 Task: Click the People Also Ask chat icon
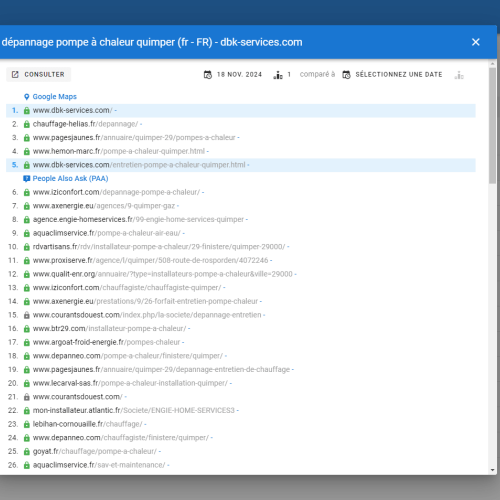click(x=27, y=179)
